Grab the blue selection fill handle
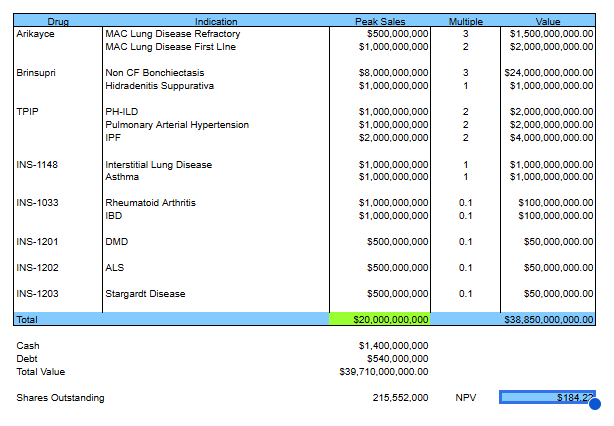Screen dimensions: 614x426 pos(595,404)
